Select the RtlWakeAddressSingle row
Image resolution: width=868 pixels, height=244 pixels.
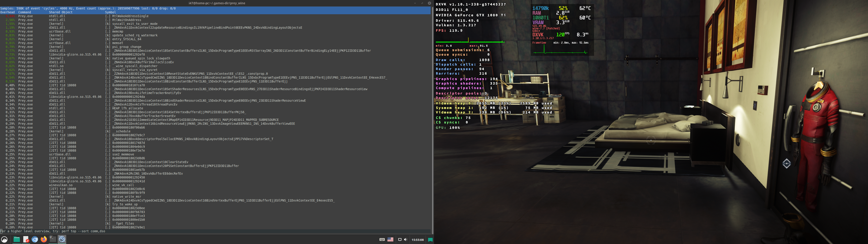click(x=216, y=16)
